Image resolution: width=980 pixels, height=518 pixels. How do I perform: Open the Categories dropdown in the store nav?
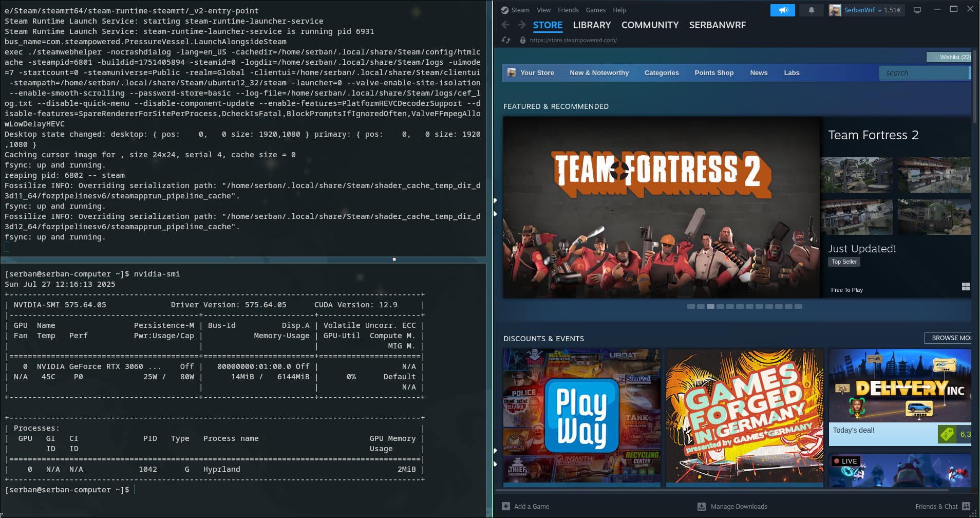(x=661, y=73)
